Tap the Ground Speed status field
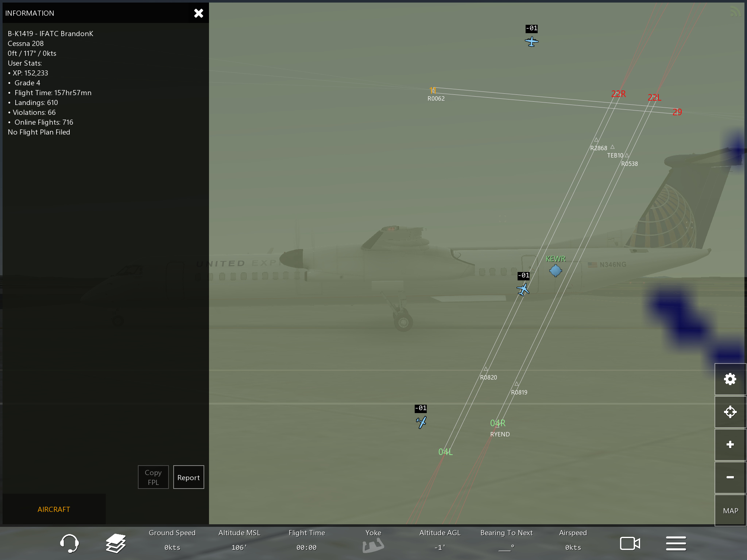Image resolution: width=747 pixels, height=560 pixels. coord(172,540)
